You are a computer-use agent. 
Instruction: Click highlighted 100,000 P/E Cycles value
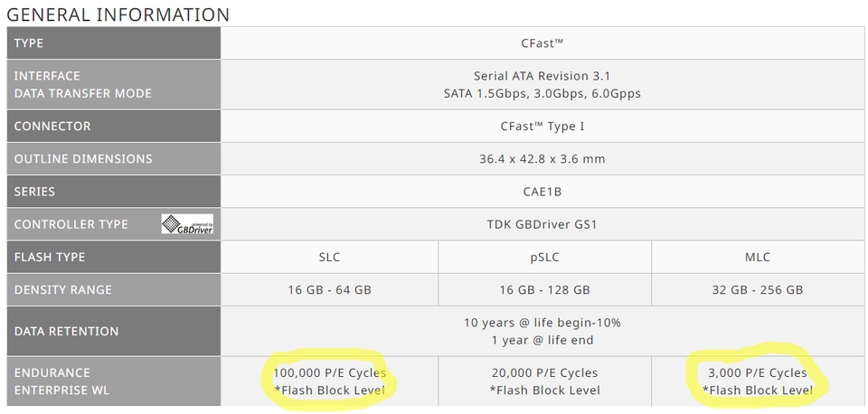pyautogui.click(x=329, y=373)
